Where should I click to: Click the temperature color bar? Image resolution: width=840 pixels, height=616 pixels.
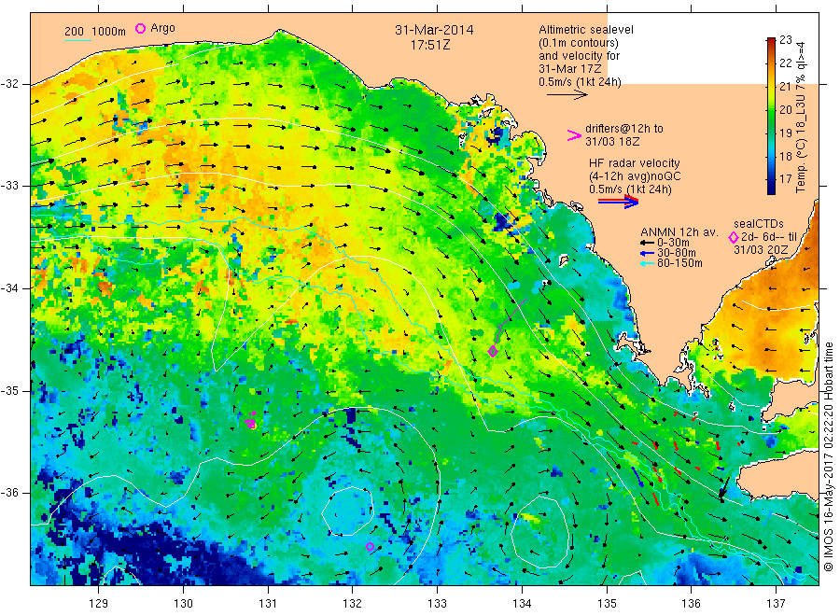(x=771, y=116)
